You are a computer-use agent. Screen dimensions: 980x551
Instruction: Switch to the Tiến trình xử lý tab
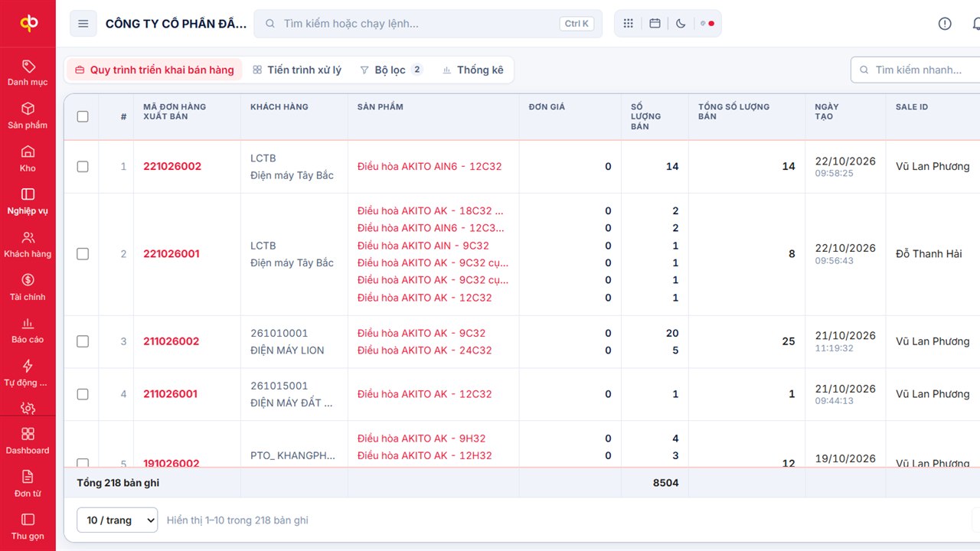[297, 70]
